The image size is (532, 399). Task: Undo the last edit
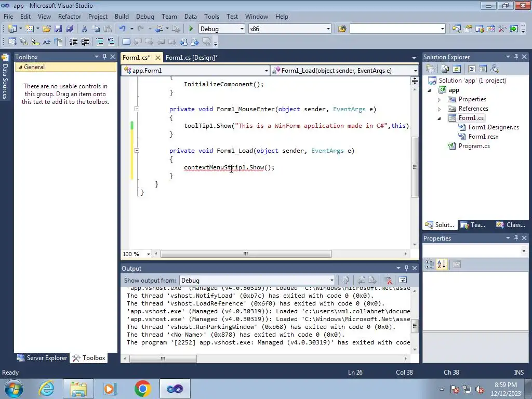[123, 29]
